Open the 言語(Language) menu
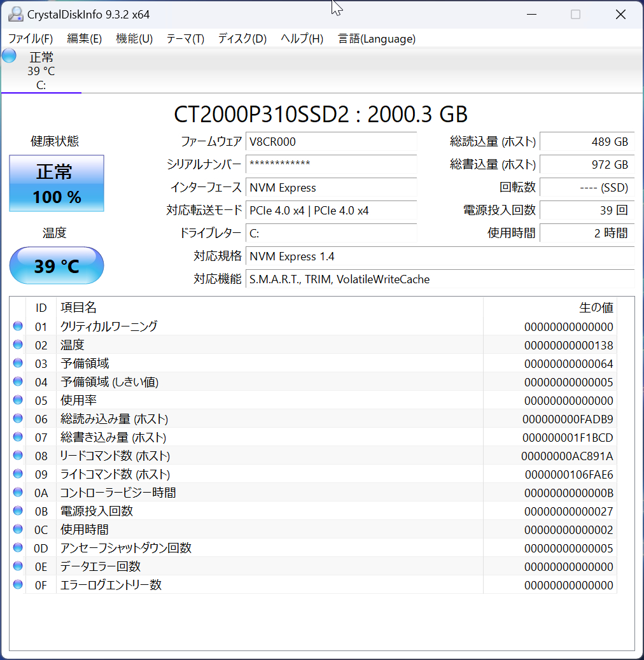 pyautogui.click(x=377, y=39)
